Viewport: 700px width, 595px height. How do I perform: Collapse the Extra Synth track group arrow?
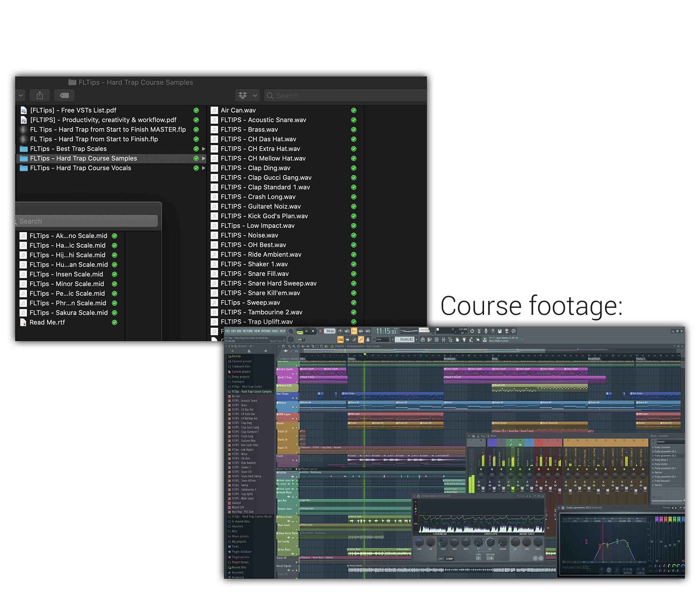tap(293, 374)
